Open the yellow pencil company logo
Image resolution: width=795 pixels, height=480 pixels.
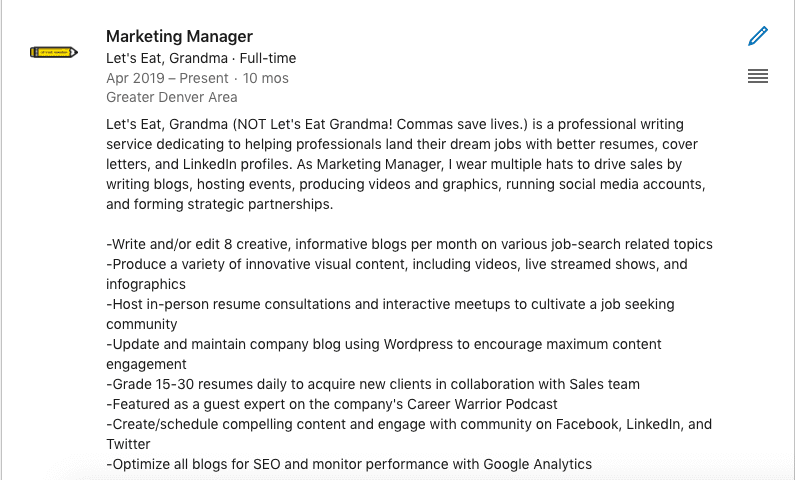54,52
